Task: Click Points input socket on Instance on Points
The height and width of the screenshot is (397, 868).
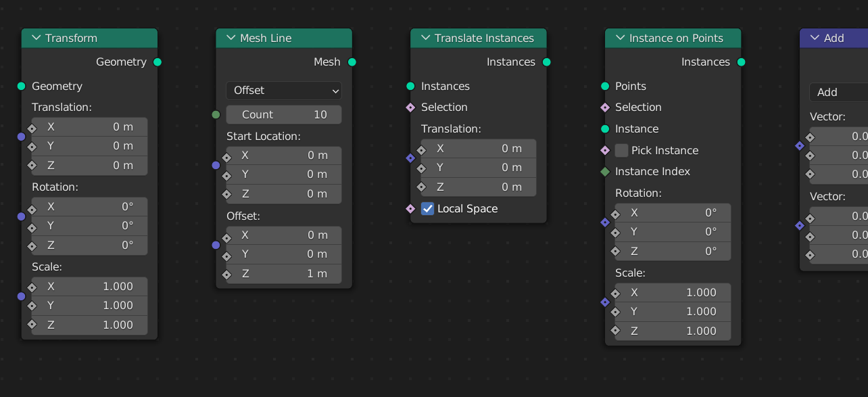Action: (605, 87)
